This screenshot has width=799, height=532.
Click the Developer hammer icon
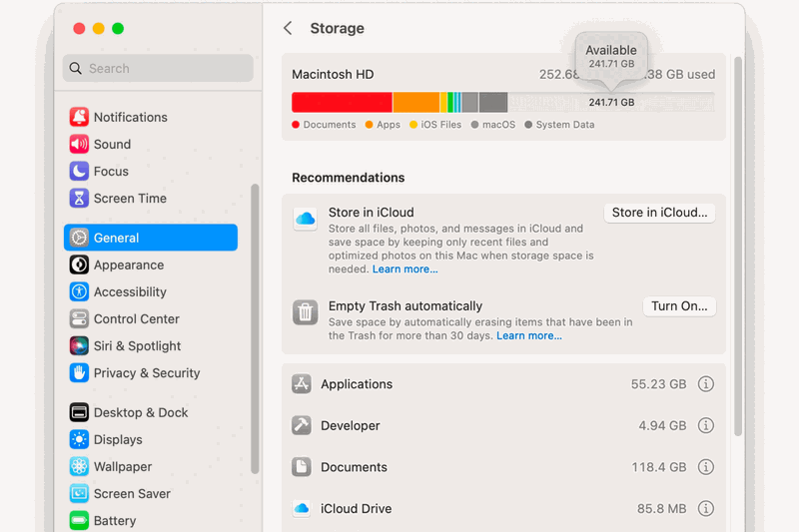(x=302, y=425)
